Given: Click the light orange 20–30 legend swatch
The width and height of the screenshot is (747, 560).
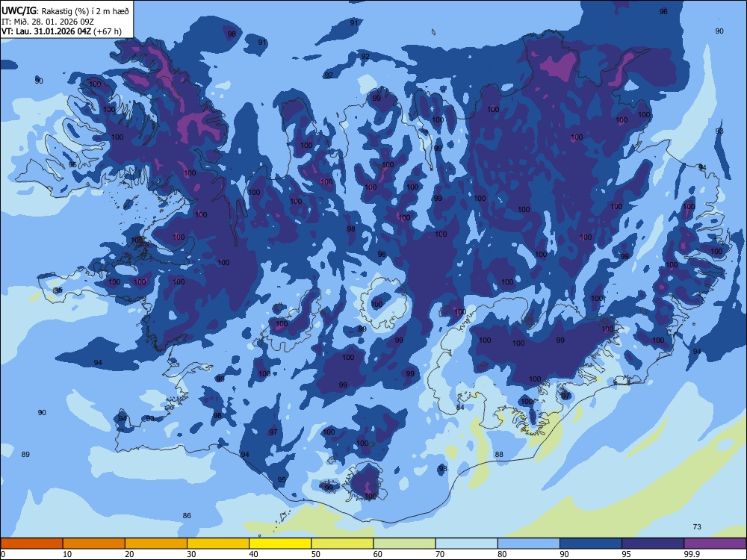Looking at the screenshot, I should click(x=156, y=544).
